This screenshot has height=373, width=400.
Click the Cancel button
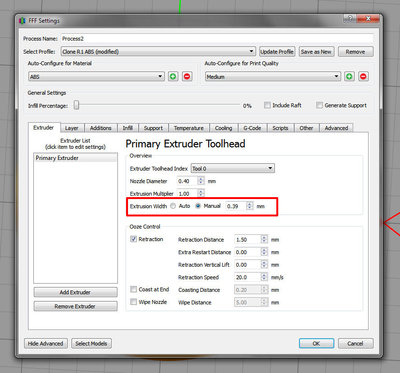coord(355,344)
